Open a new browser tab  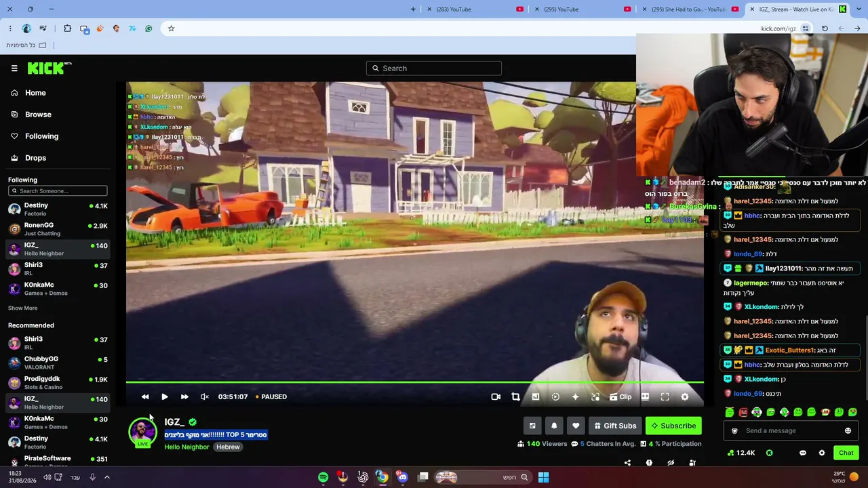413,9
